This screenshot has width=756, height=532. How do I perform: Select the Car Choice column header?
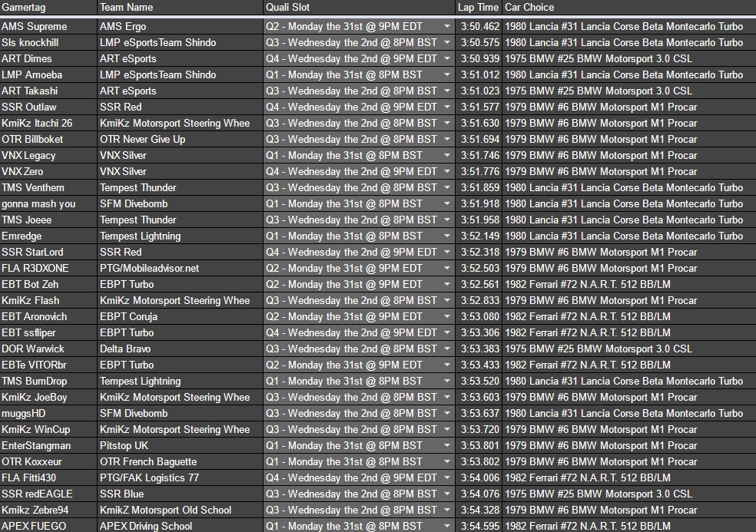point(629,7)
